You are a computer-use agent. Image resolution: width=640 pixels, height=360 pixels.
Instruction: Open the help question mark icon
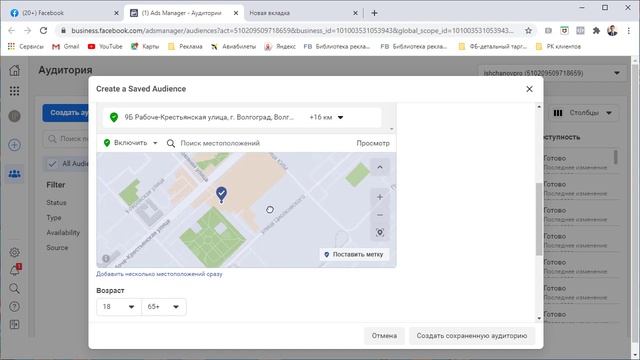point(14,307)
